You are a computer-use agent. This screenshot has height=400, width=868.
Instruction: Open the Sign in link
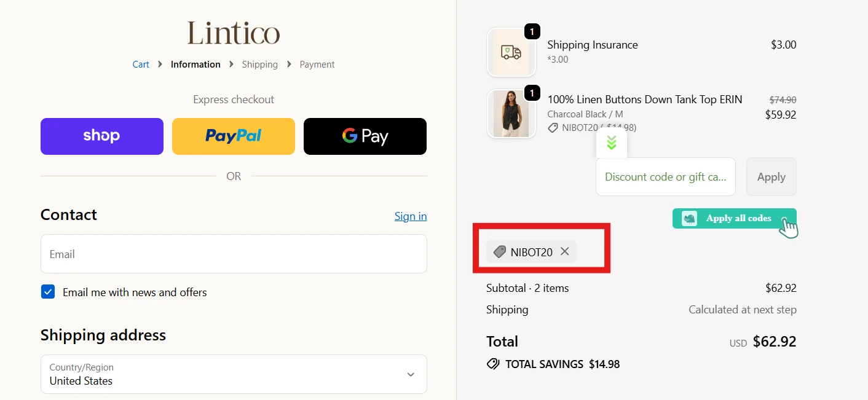pos(410,216)
